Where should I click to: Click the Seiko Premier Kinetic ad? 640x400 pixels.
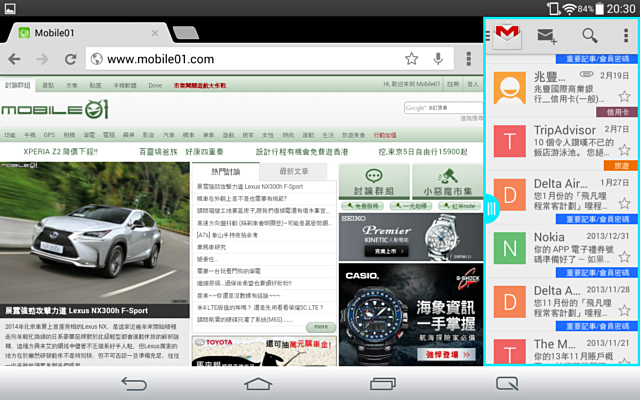411,237
